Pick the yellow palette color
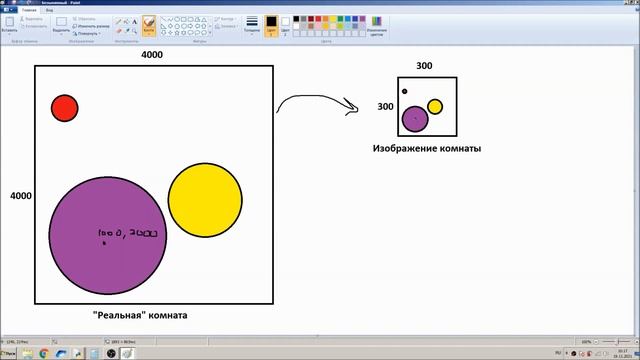This screenshot has height=360, width=640. point(333,19)
